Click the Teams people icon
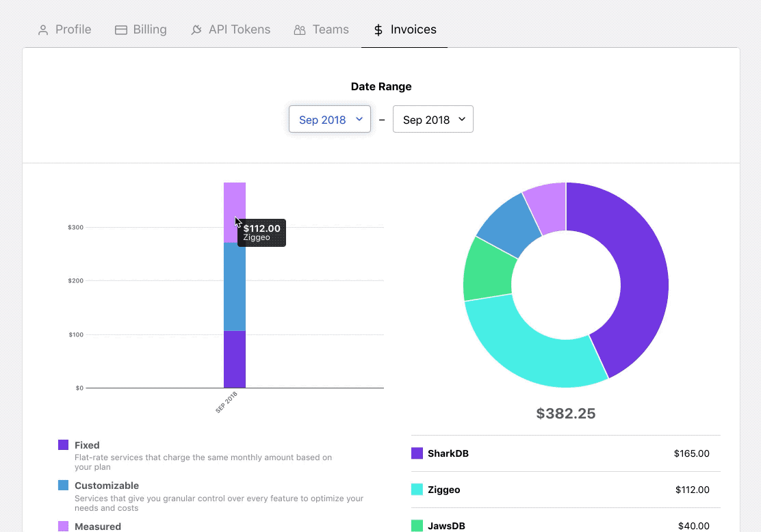The width and height of the screenshot is (761, 532). 300,30
